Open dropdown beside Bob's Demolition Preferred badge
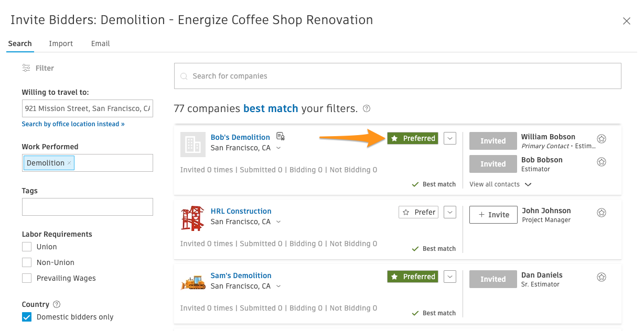Viewport: 644px width, 331px height. 450,138
